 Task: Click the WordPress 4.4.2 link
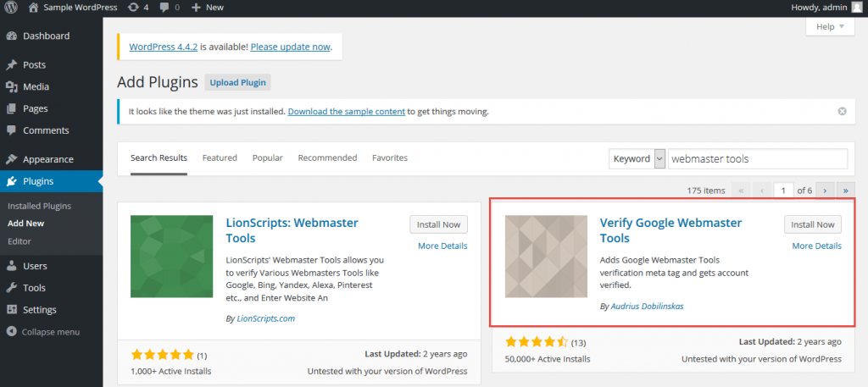click(164, 47)
